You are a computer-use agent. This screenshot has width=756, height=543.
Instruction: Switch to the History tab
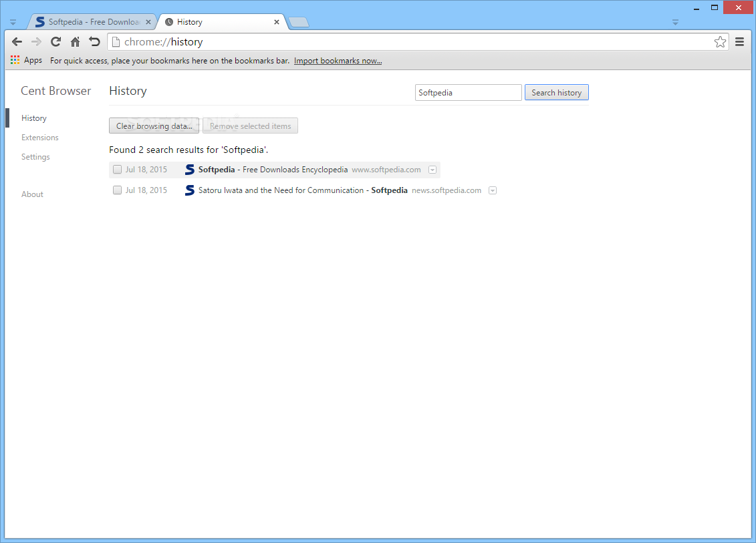pos(222,22)
